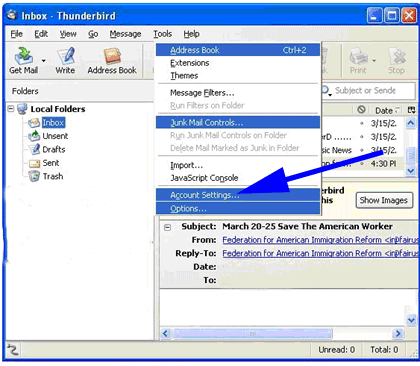Click the Get Mail toolbar icon
The image size is (420, 366).
[x=23, y=56]
